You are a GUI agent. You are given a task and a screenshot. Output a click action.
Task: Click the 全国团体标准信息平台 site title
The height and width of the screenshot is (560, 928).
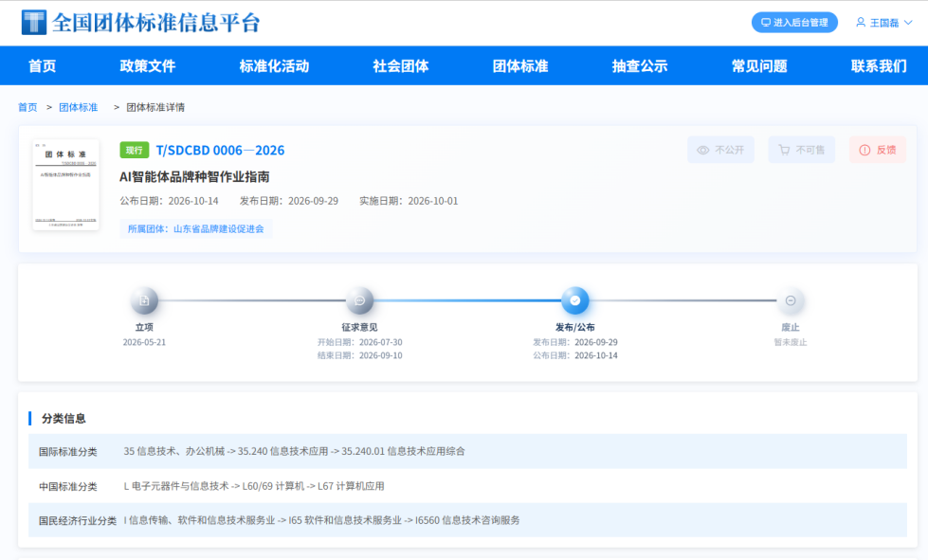coord(156,23)
